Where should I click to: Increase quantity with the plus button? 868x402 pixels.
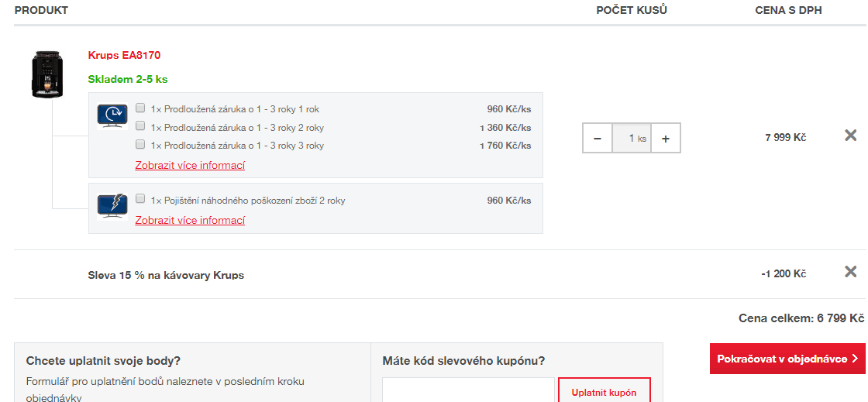666,138
